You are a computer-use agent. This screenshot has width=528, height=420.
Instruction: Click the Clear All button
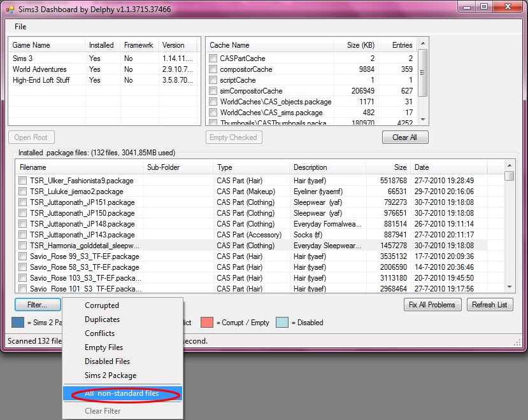[405, 137]
